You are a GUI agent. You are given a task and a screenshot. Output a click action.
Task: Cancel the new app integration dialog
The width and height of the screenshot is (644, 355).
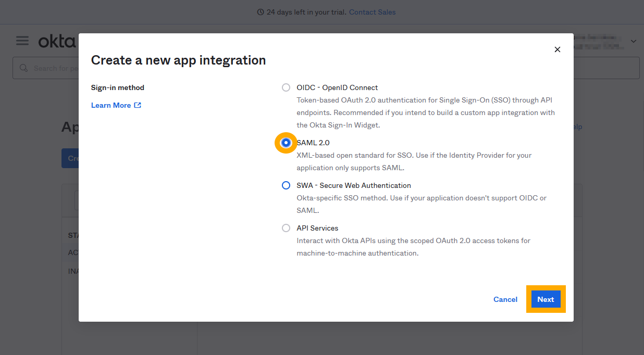[505, 299]
